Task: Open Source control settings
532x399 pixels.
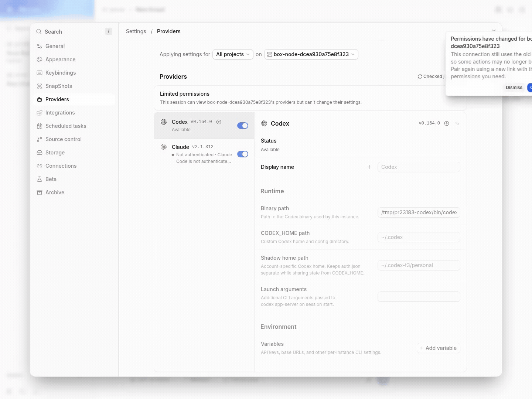Action: coord(74,139)
